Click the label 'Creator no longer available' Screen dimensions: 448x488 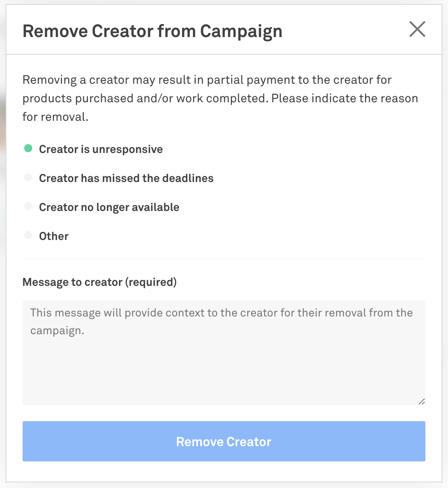click(109, 207)
